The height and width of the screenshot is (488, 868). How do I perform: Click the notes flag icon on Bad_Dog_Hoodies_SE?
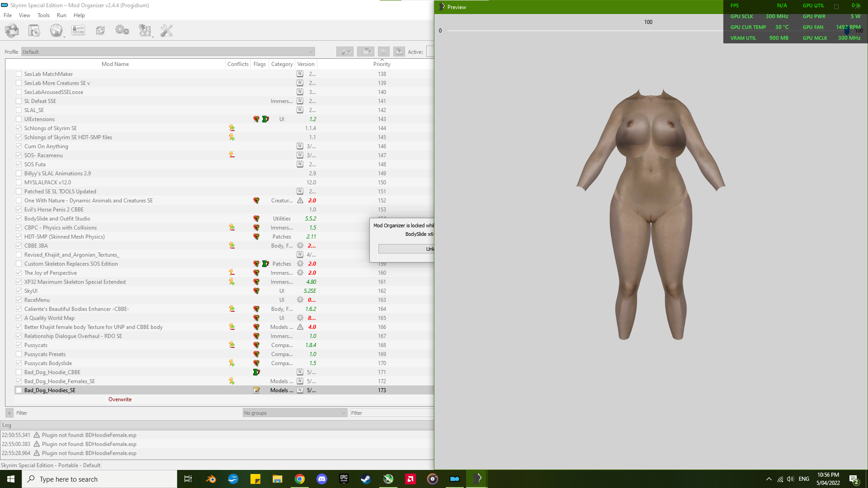256,390
